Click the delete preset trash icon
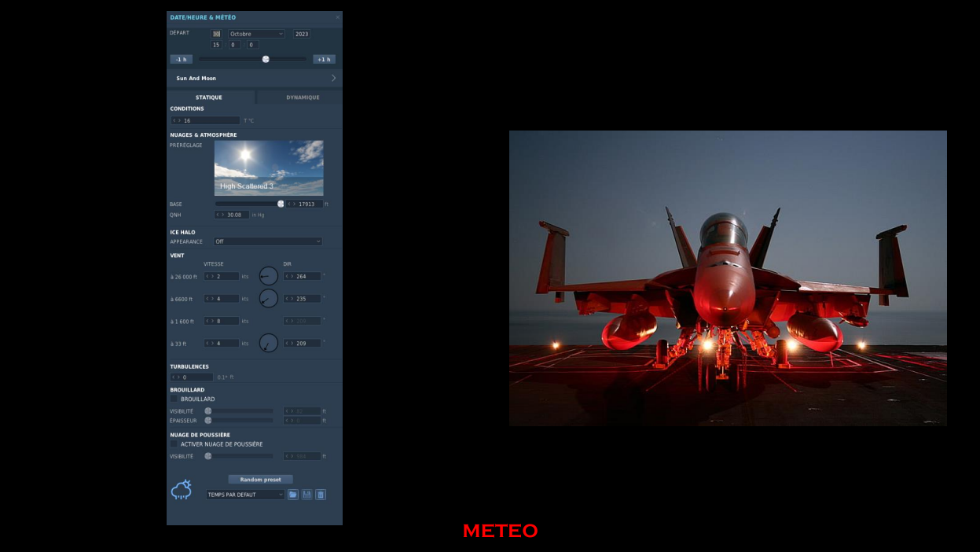This screenshot has width=980, height=552. [x=321, y=495]
